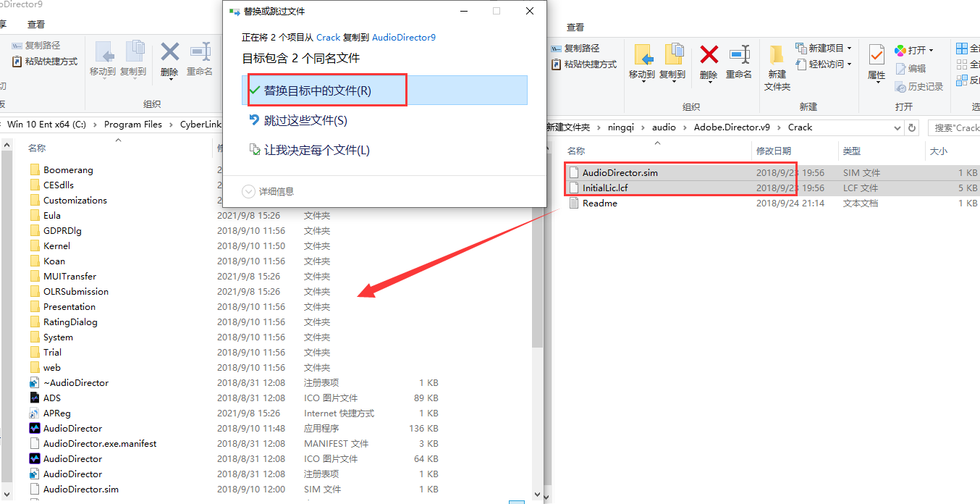Select the Boomerang folder
Image resolution: width=980 pixels, height=504 pixels.
(x=68, y=170)
